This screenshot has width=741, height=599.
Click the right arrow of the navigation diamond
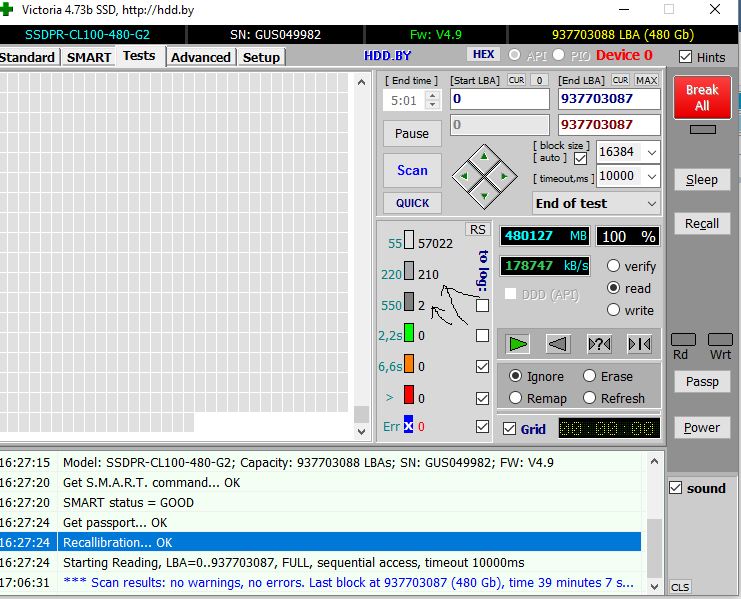click(504, 176)
